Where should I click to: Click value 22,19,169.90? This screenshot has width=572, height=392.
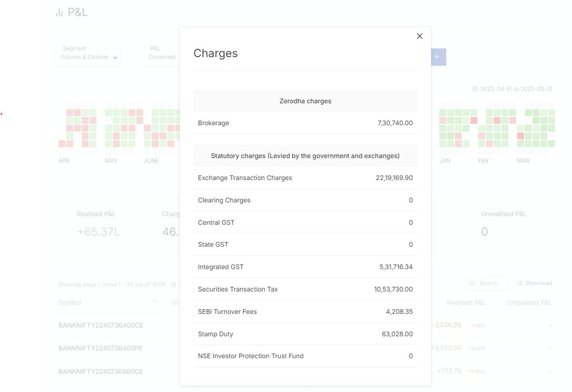(394, 178)
